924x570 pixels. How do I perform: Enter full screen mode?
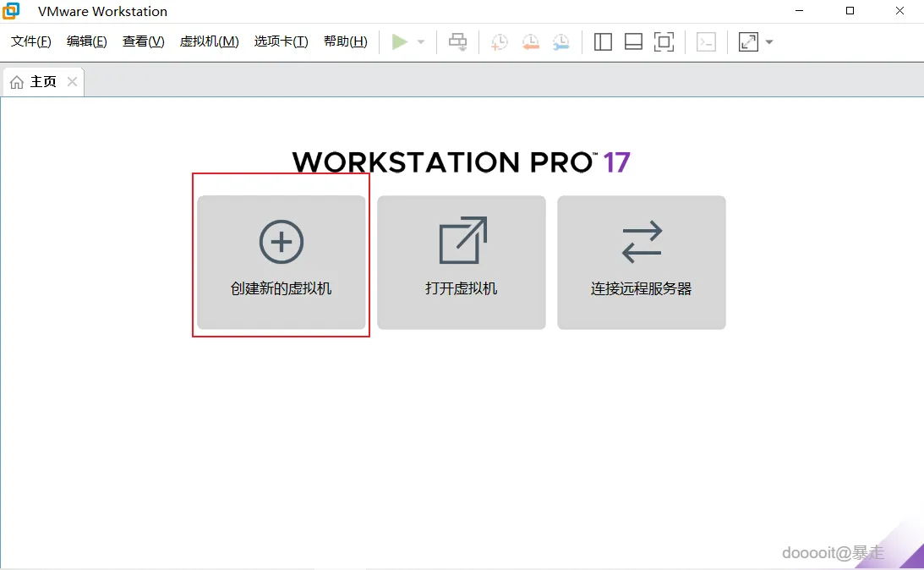coord(747,41)
